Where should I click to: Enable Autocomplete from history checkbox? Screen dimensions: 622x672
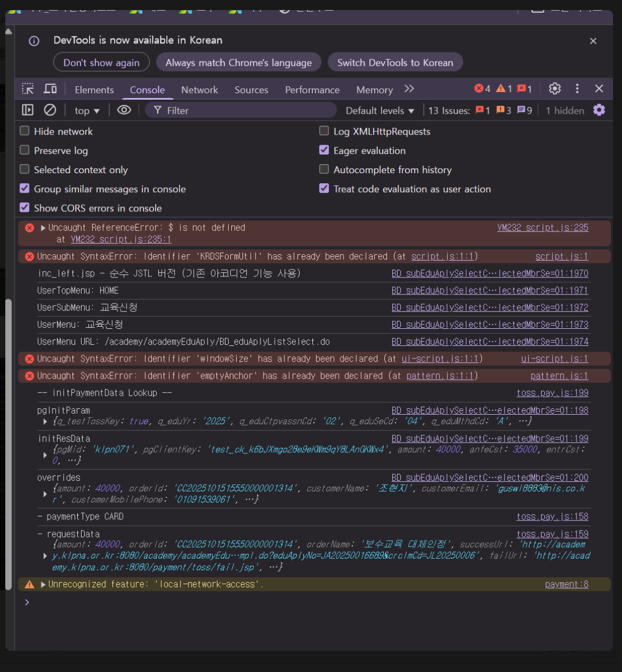coord(324,169)
